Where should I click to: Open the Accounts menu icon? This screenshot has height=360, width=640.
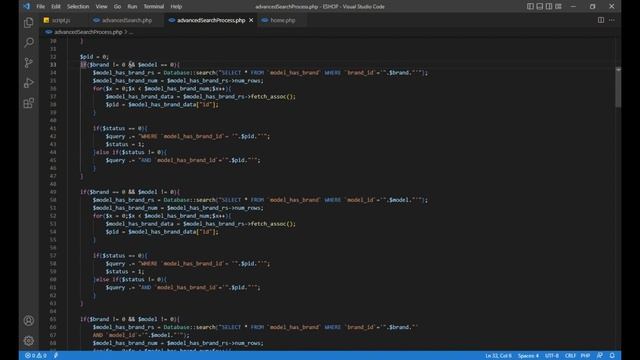29,321
